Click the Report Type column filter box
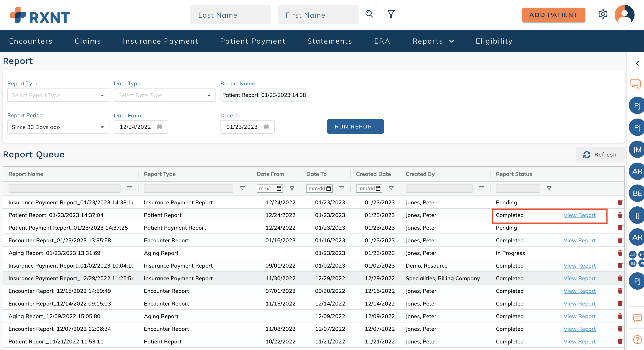The image size is (644, 350). tap(188, 188)
